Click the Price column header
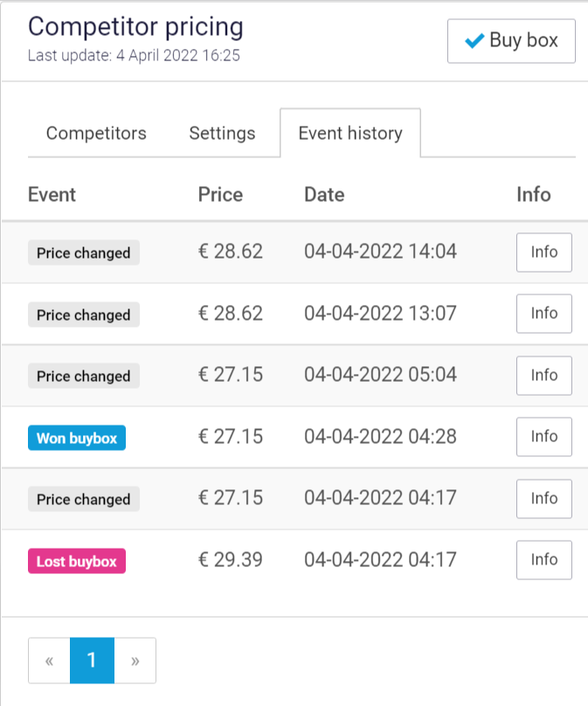Viewport: 588px width, 706px height. click(x=220, y=194)
